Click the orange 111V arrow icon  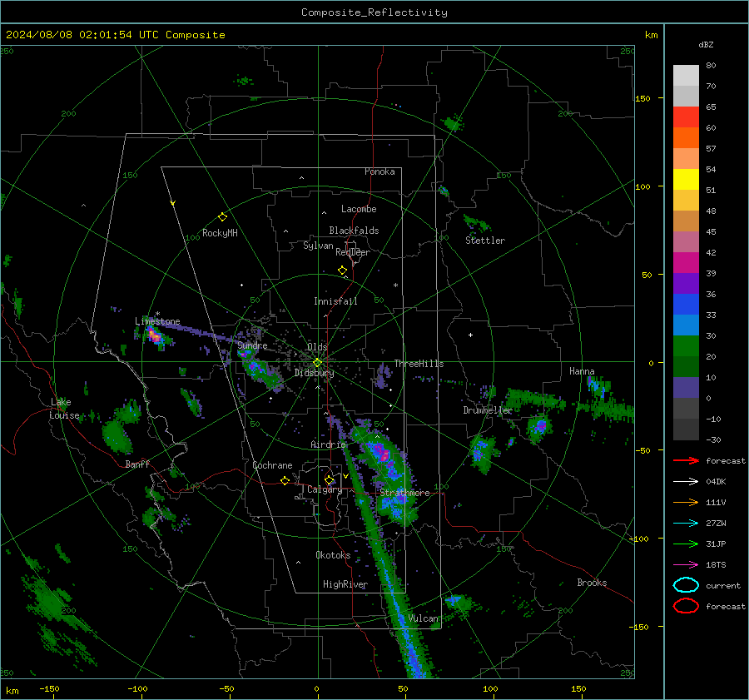[686, 502]
